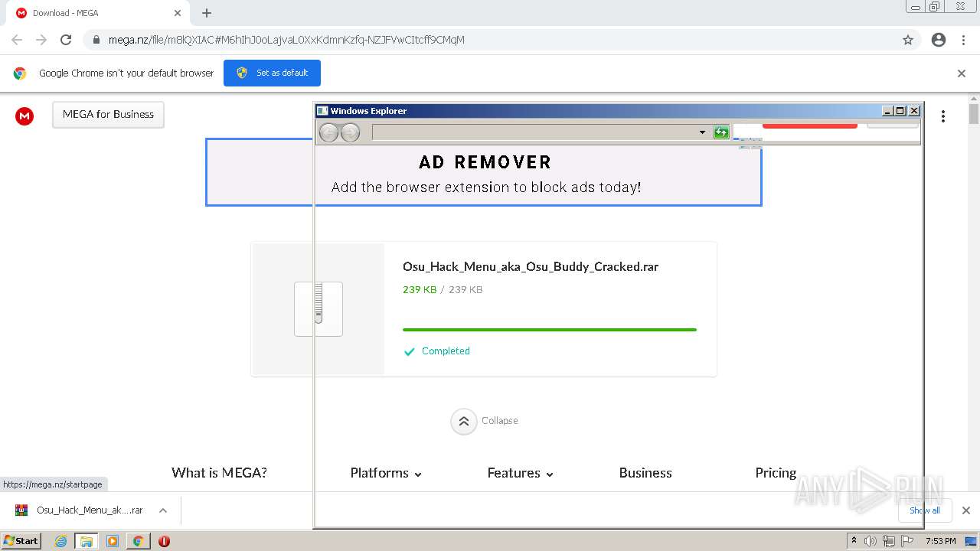980x551 pixels.
Task: Minimize the Windows Explorer window
Action: [887, 111]
